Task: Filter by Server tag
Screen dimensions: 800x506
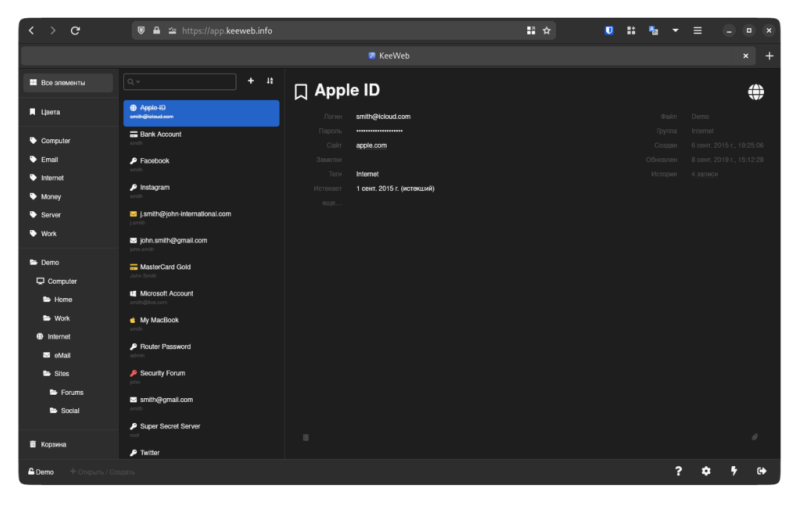Action: pos(68,215)
